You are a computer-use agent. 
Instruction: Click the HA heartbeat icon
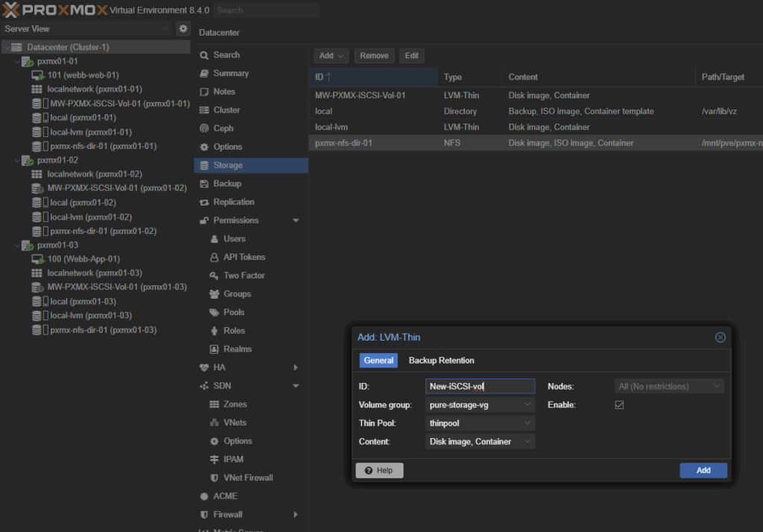(x=204, y=367)
